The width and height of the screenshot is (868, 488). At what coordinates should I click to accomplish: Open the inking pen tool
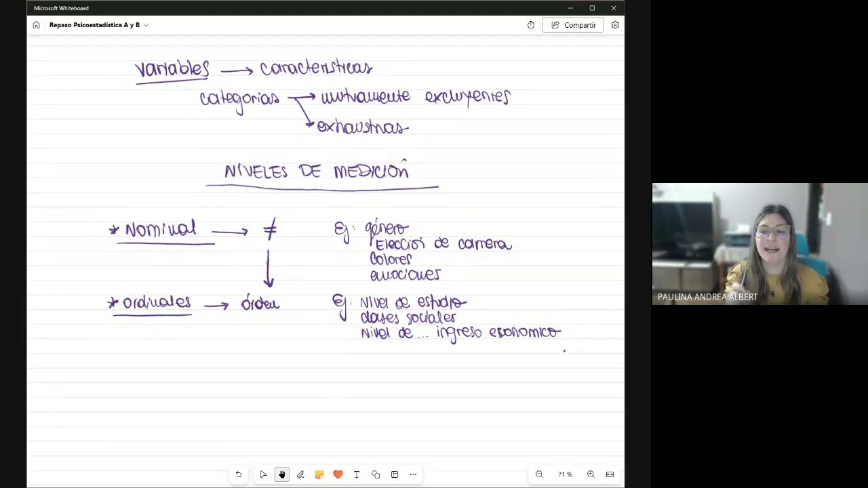point(300,474)
